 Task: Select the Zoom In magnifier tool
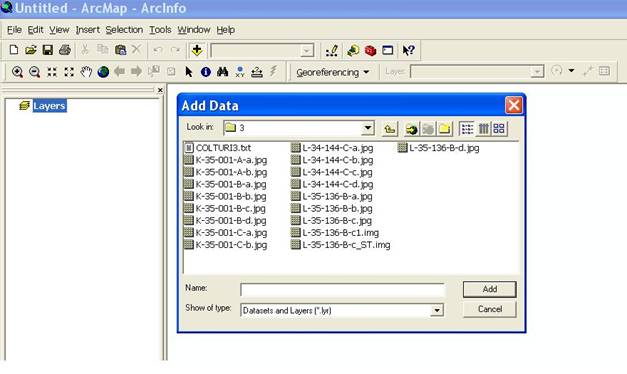(x=17, y=72)
